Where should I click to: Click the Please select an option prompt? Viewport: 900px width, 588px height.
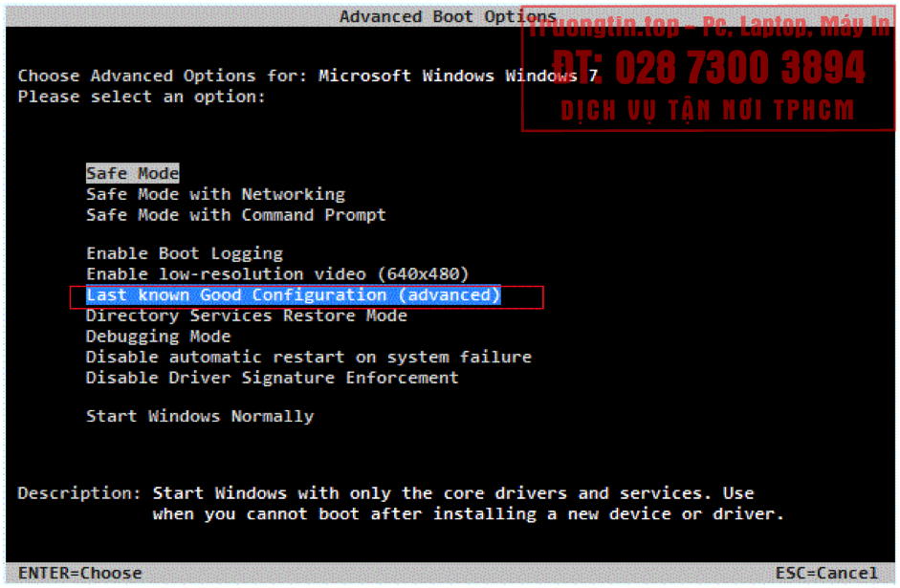point(142,97)
